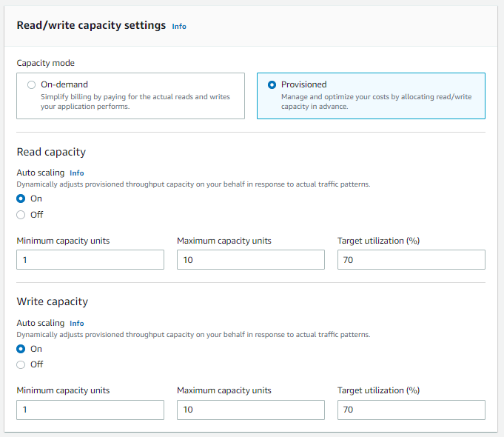Click the Capacity mode label
The width and height of the screenshot is (504, 437).
click(x=45, y=63)
